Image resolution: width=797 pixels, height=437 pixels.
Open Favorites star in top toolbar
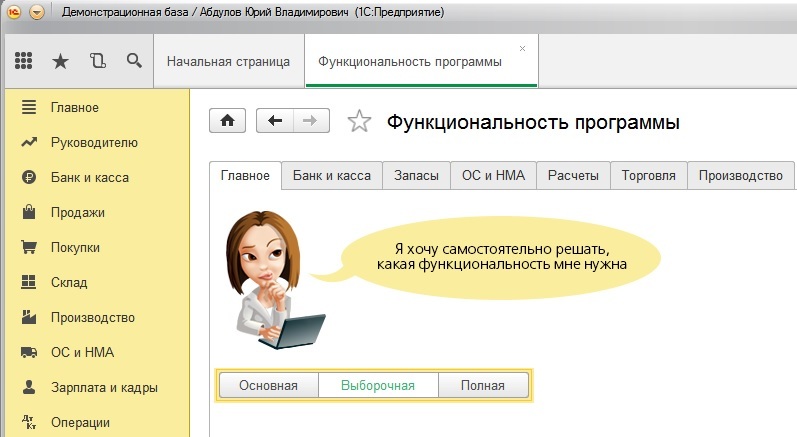(60, 61)
